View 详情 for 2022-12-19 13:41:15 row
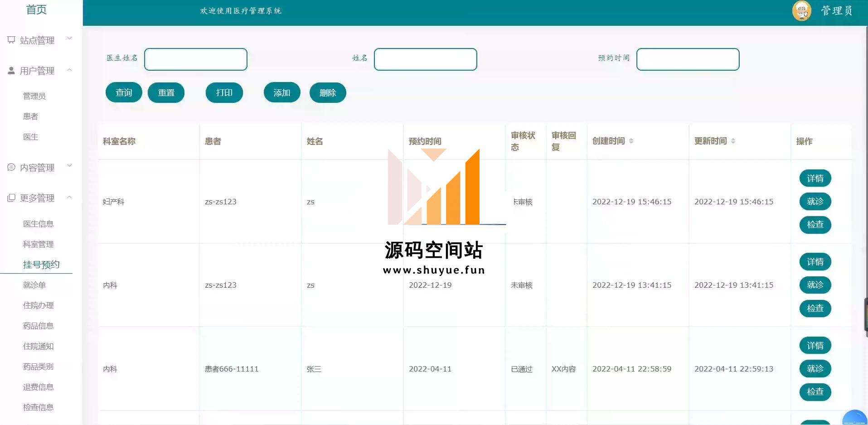 815,261
